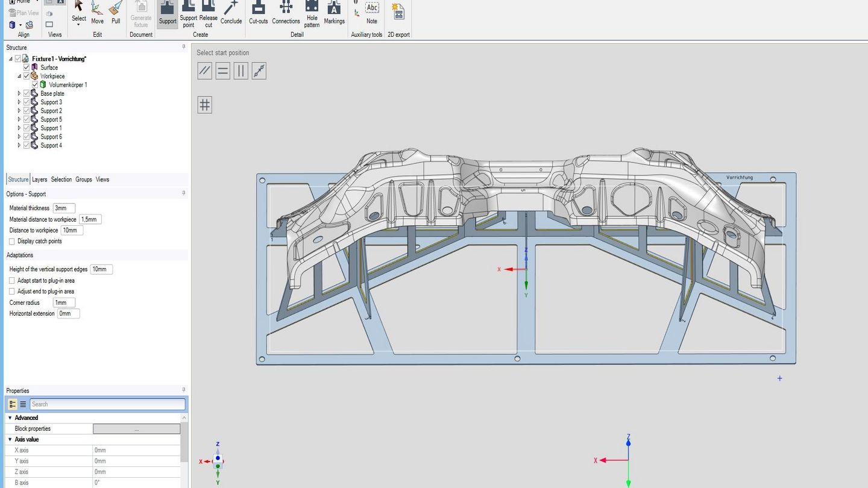Expand the Base plate tree item

(x=19, y=93)
